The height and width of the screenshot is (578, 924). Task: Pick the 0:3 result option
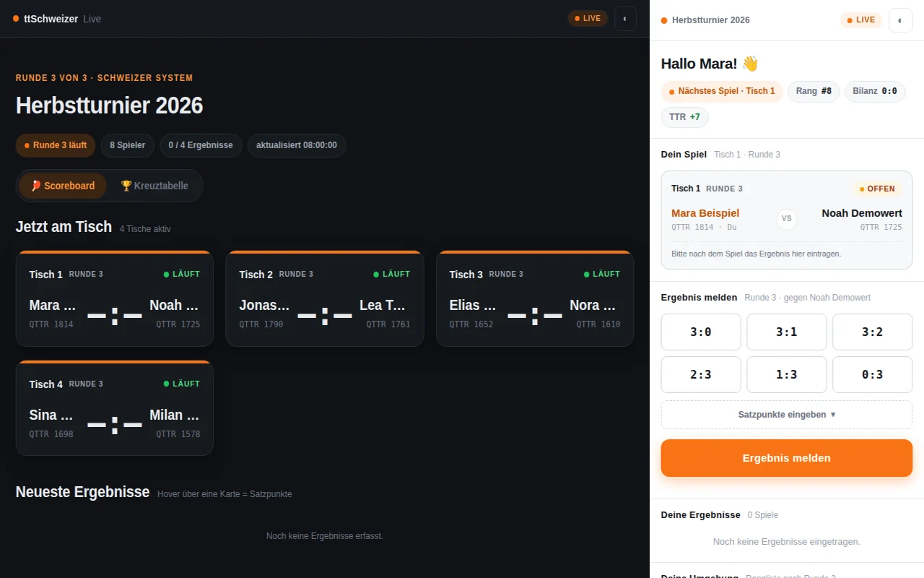point(873,374)
